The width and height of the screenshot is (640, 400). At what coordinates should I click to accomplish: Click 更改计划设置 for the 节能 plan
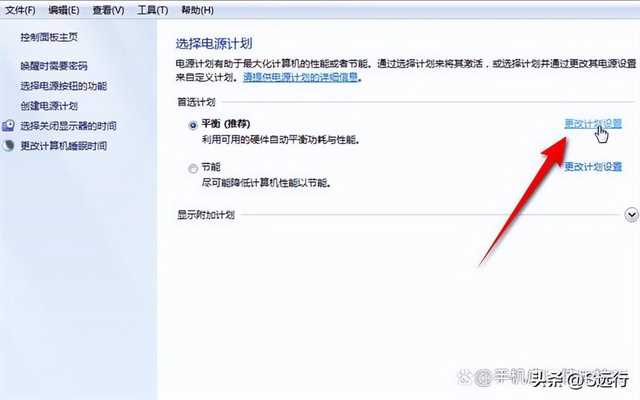point(593,167)
